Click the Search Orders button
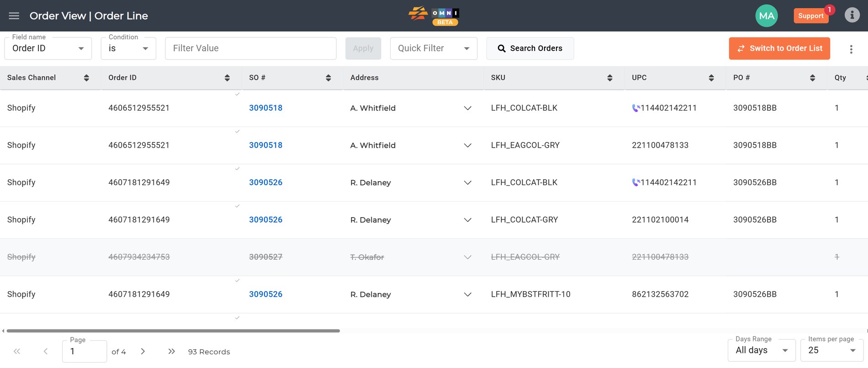 pyautogui.click(x=530, y=48)
